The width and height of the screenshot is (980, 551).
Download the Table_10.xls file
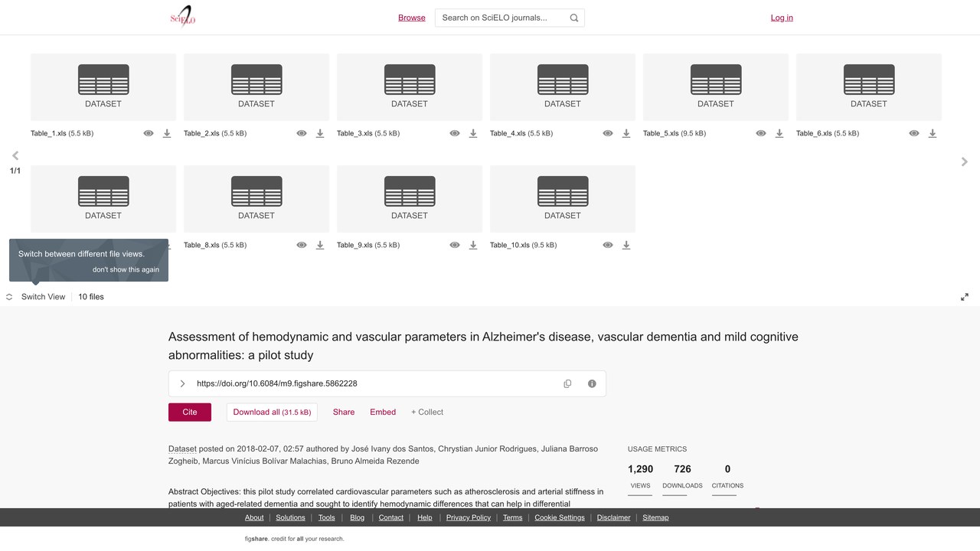click(626, 245)
